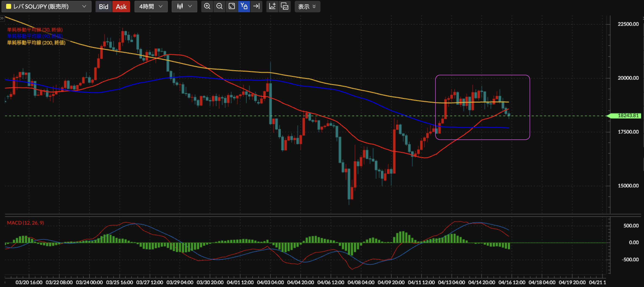Screen dimensions: 644x287
Task: Open the 表示 display menu
Action: click(307, 7)
